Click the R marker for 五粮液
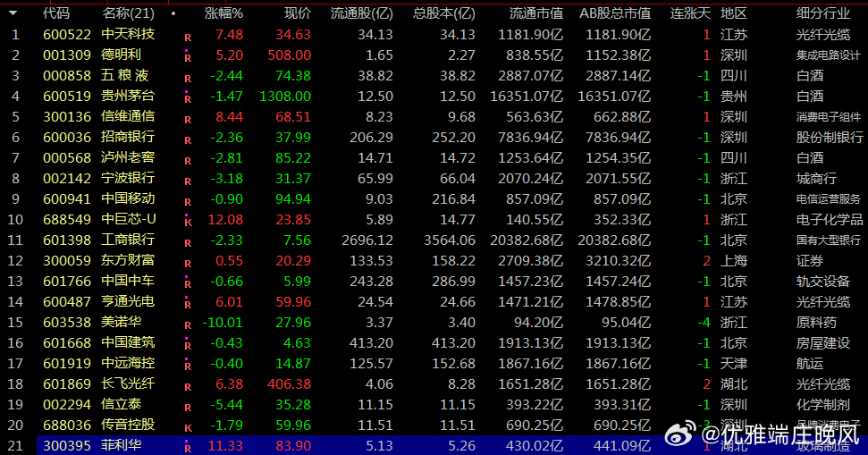Viewport: 868px width, 455px height. click(188, 79)
